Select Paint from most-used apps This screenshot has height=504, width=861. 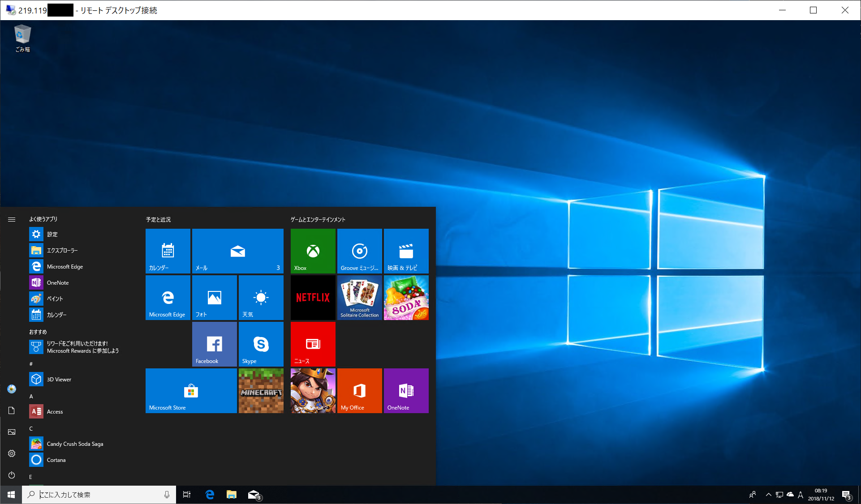55,299
